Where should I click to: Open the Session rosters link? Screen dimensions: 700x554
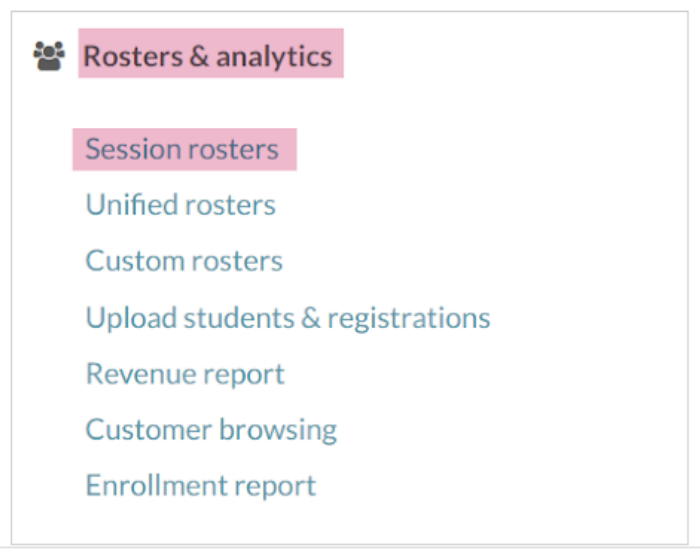[182, 150]
